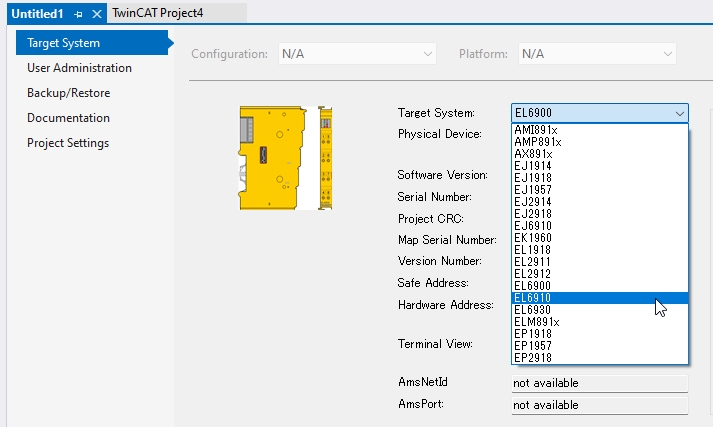
Task: Pick EL1918 as target system
Action: (x=600, y=250)
